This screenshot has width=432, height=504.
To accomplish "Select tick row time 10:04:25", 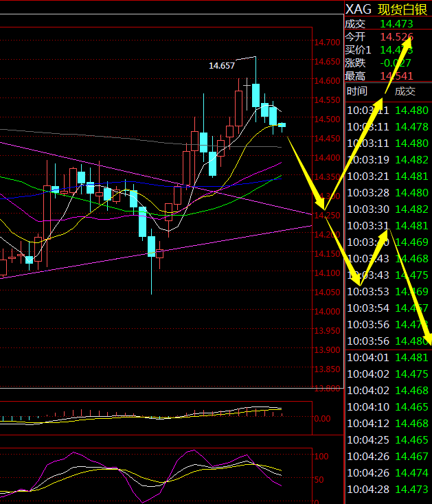I will click(368, 439).
